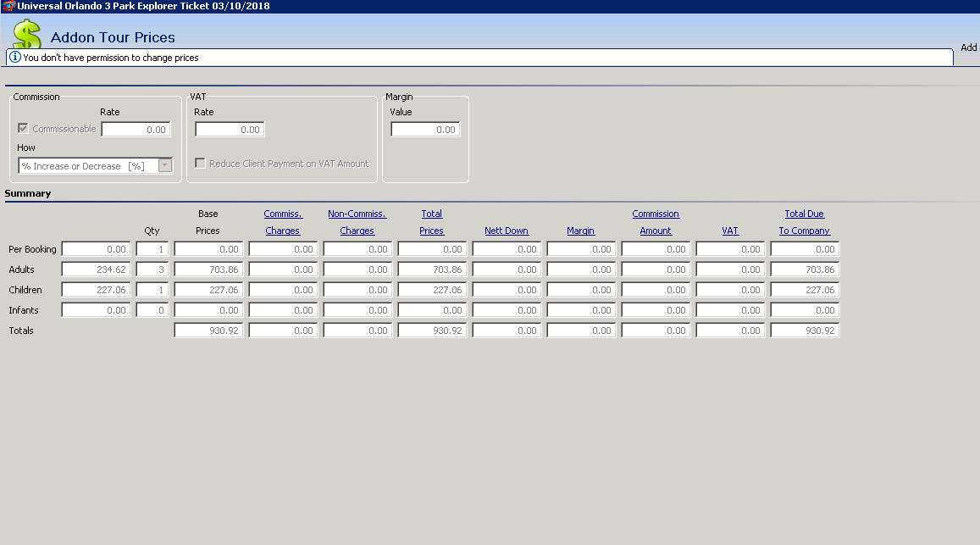Image resolution: width=980 pixels, height=545 pixels.
Task: Click the Totals Total Prices field 930.92
Action: [432, 331]
